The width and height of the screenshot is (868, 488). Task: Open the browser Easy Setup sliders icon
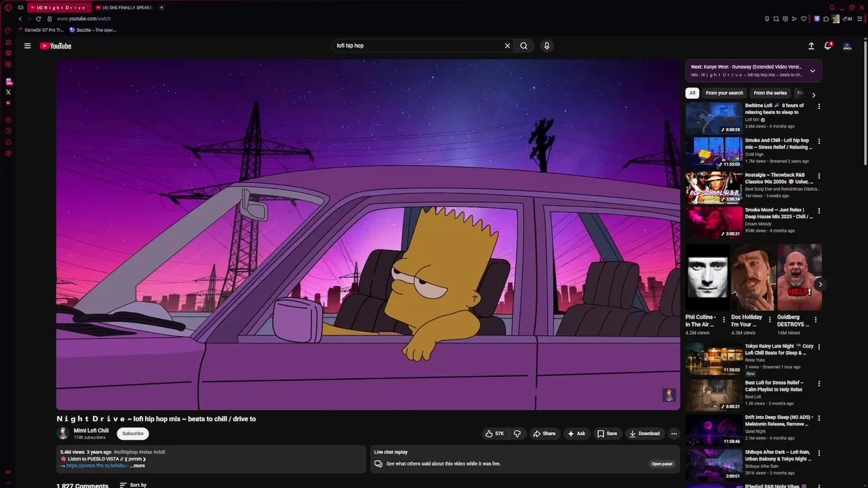tap(861, 19)
